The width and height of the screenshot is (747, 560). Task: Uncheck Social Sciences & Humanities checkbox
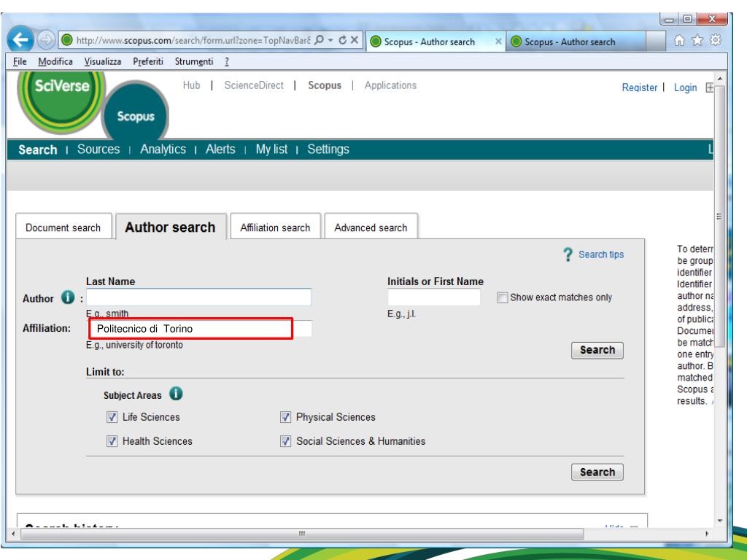(x=285, y=441)
